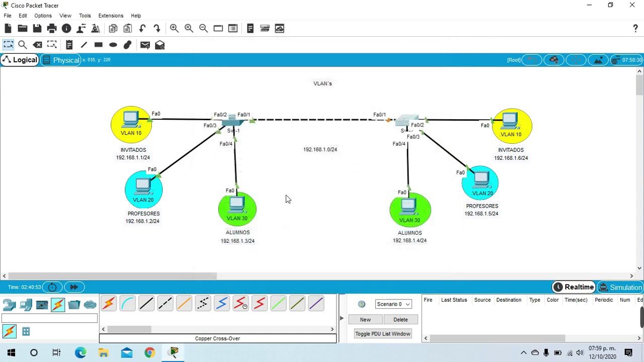
Task: Click the Zoom Out magnifier icon
Action: [203, 29]
